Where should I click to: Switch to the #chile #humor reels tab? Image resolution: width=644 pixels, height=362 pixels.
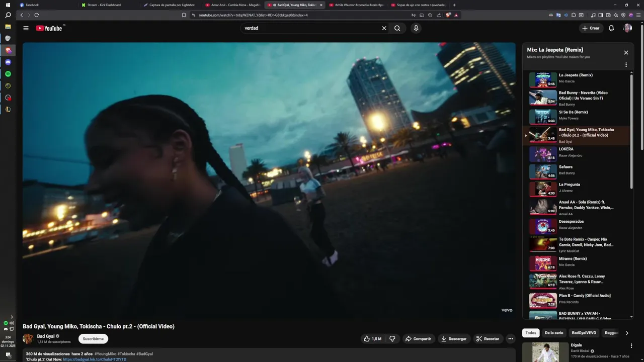(x=357, y=5)
